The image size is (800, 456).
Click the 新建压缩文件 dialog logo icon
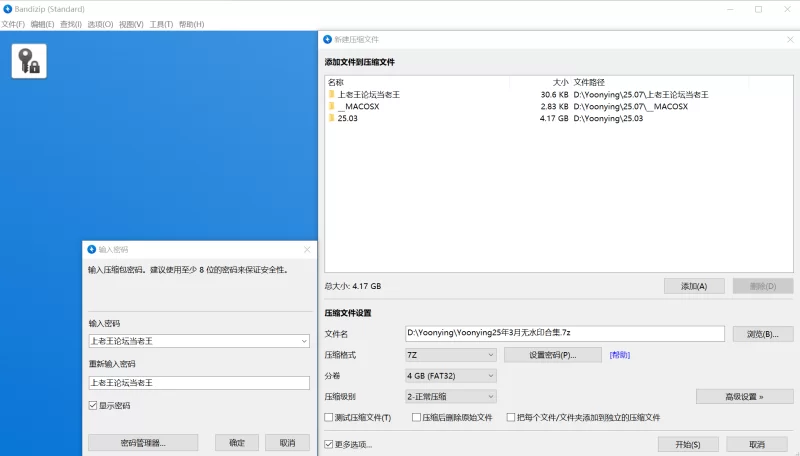pos(328,39)
